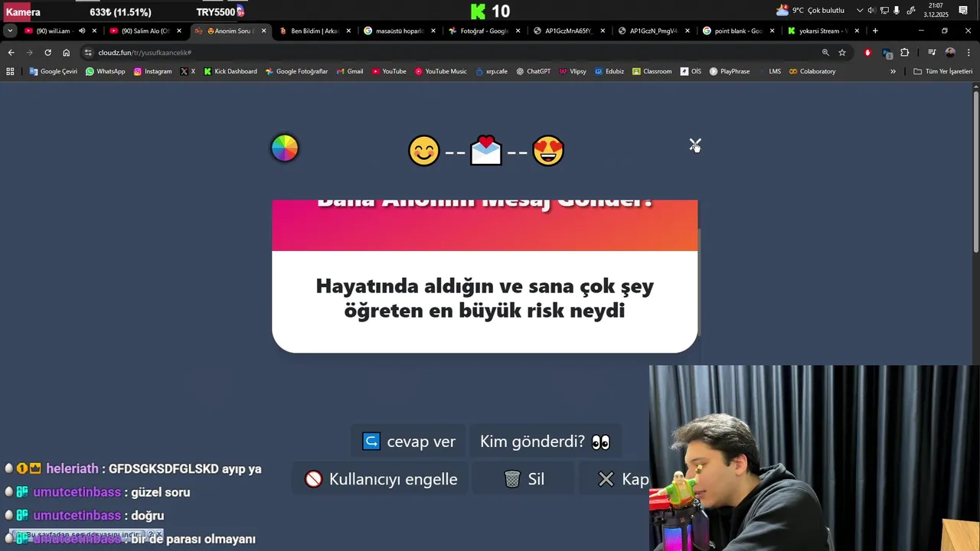The height and width of the screenshot is (551, 980).
Task: Click the smiling face emoji step
Action: click(x=424, y=151)
